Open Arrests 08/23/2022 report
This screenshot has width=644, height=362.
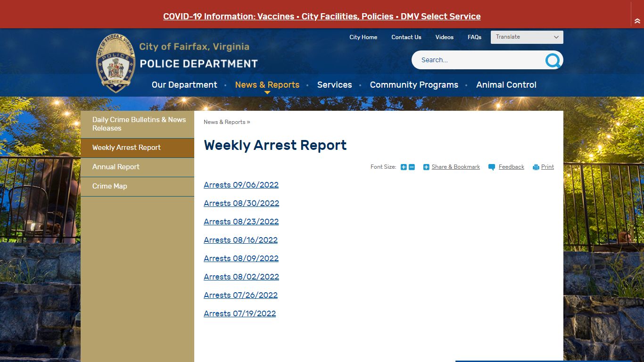(241, 222)
